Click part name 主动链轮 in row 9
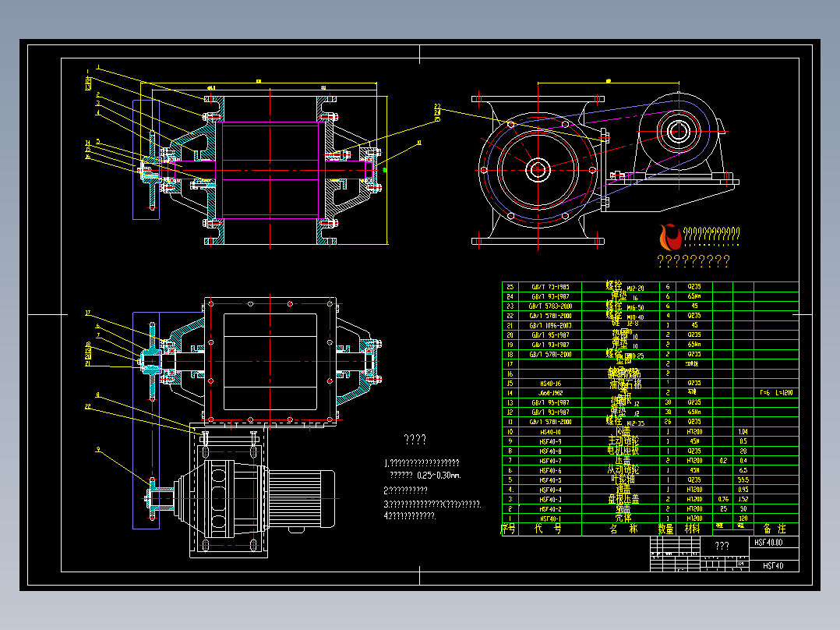 (623, 441)
